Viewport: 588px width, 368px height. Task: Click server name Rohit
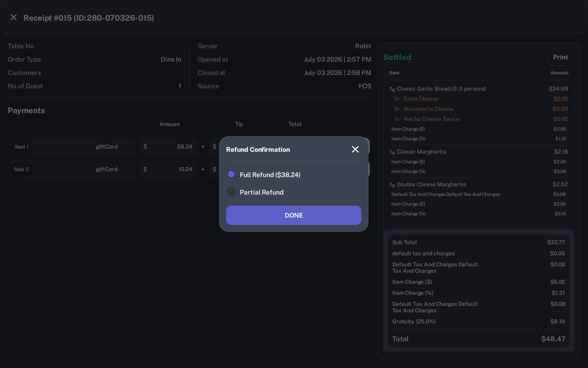pos(363,46)
